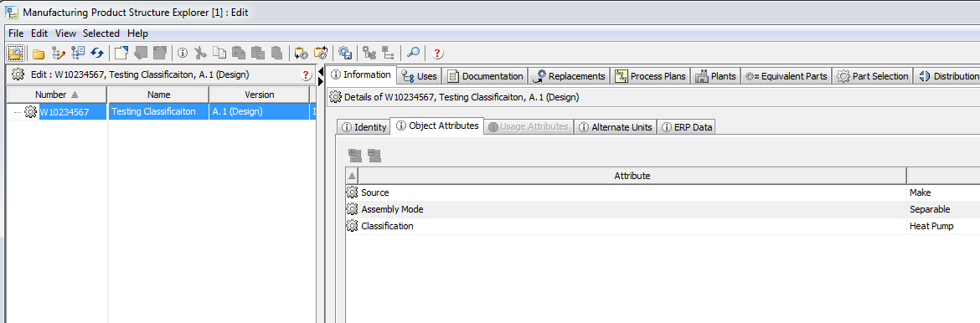The width and height of the screenshot is (980, 323).
Task: Open the Documentation tab
Action: [x=486, y=76]
